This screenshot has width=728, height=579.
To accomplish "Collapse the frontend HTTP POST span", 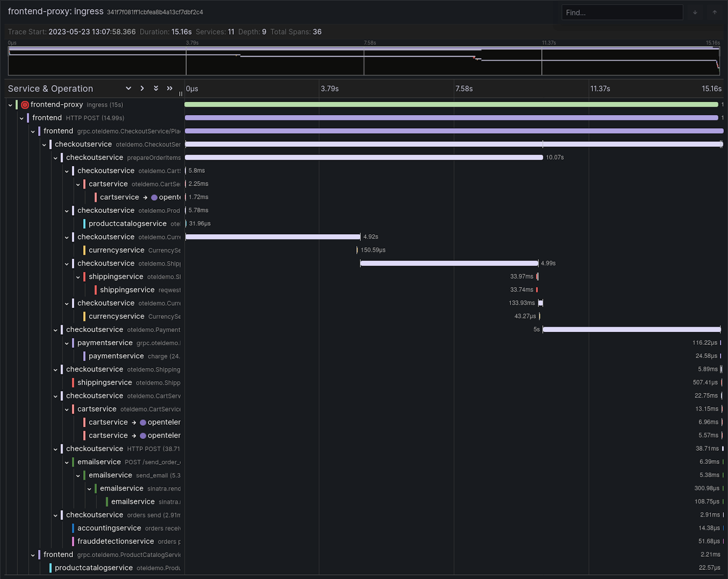I will tap(21, 118).
